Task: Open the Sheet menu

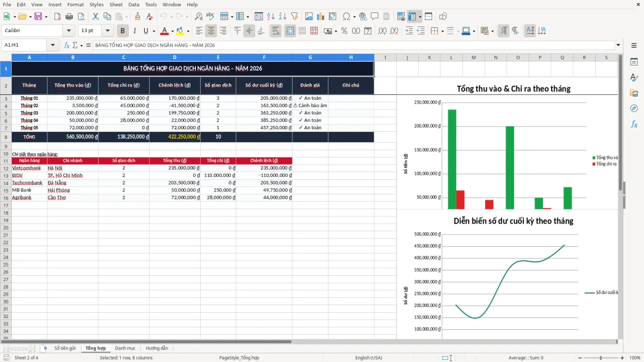Action: coord(116,4)
